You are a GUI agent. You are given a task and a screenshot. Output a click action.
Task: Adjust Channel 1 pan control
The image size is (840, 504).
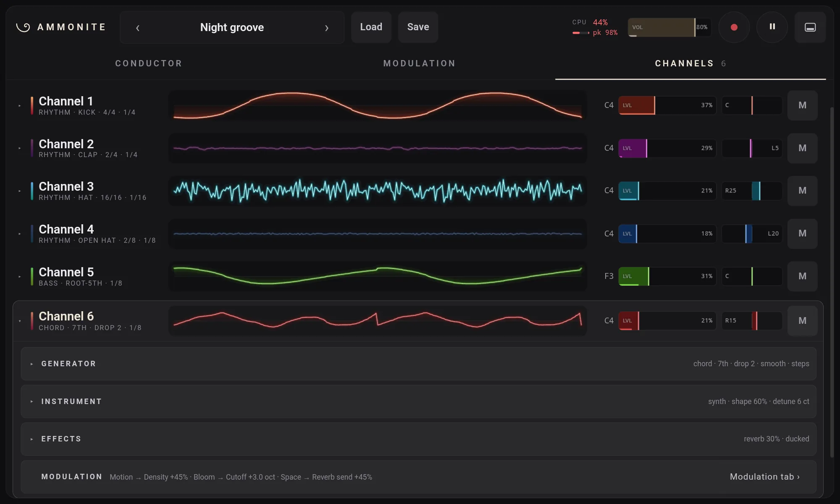tap(752, 105)
